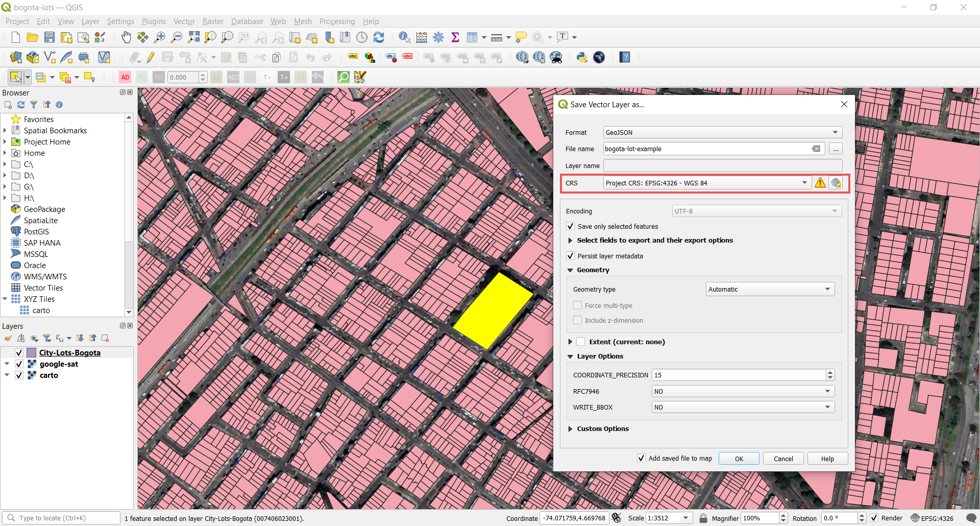Viewport: 980px width, 526px height.
Task: Clear the File name field contents
Action: (x=816, y=149)
